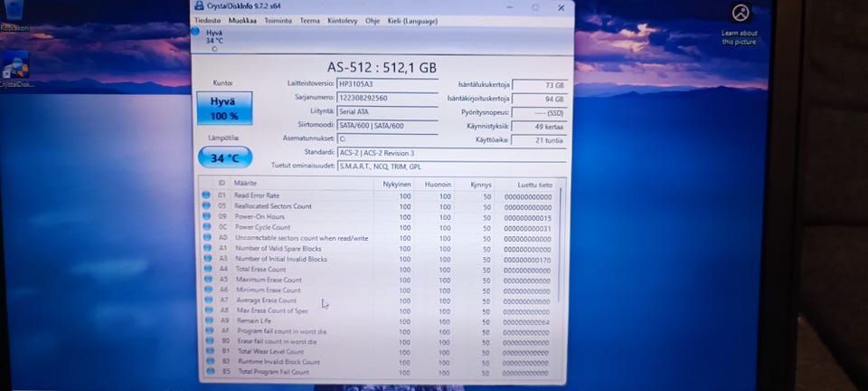Click the AS-512 : 512,1 GB disk title
The image size is (868, 391).
click(382, 68)
